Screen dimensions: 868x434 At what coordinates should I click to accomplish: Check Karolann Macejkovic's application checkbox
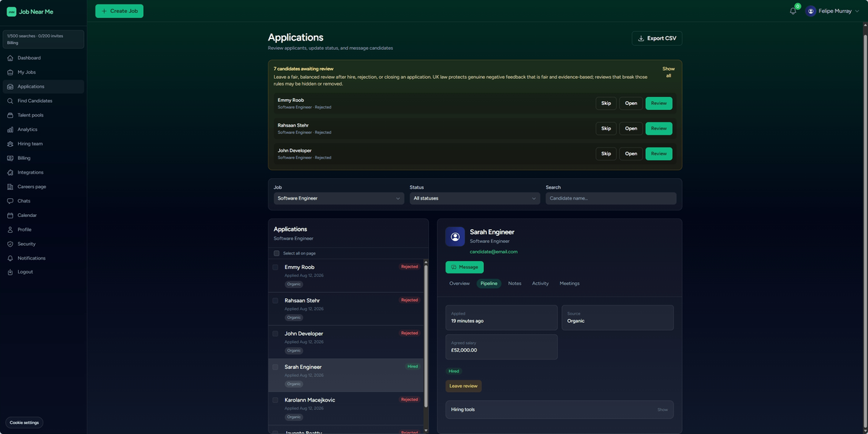(x=276, y=400)
